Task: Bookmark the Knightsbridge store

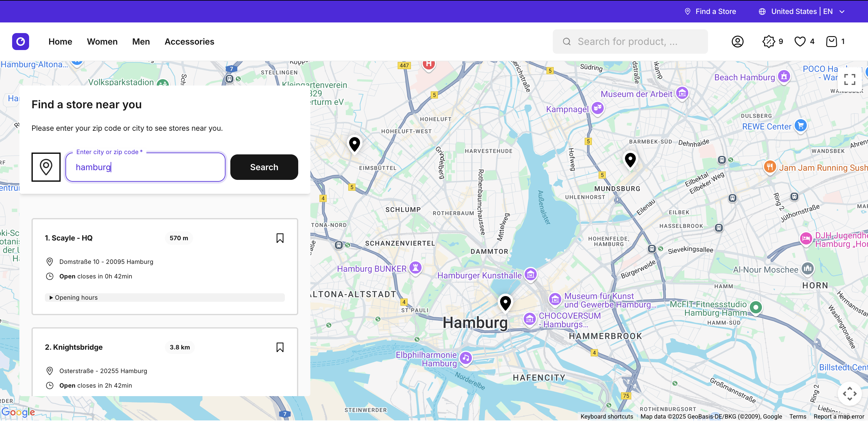Action: (280, 347)
